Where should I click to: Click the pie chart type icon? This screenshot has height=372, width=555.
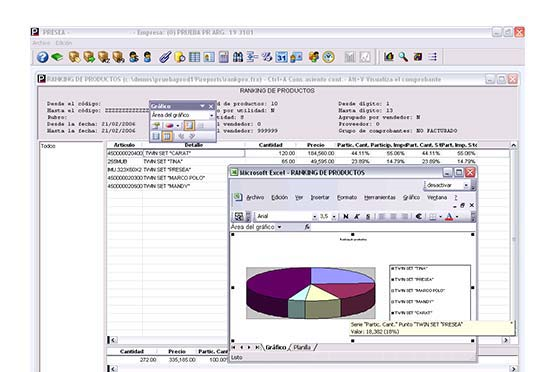click(x=170, y=125)
